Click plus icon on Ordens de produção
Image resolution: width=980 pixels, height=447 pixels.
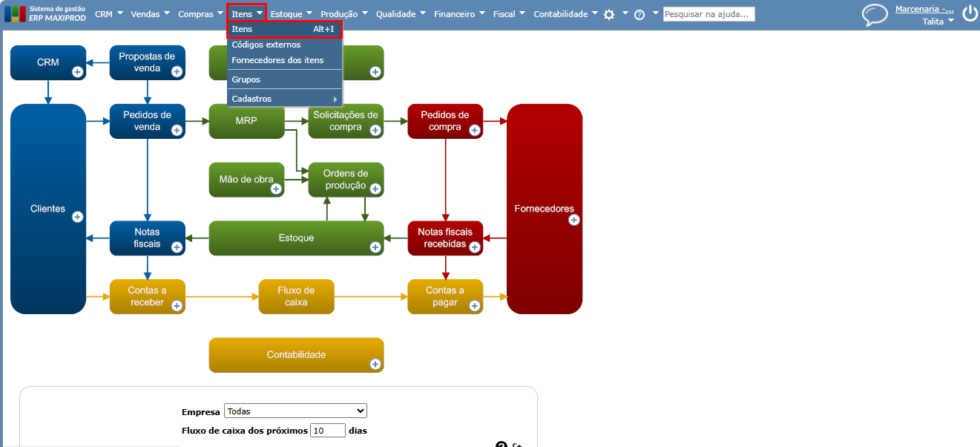pyautogui.click(x=375, y=189)
